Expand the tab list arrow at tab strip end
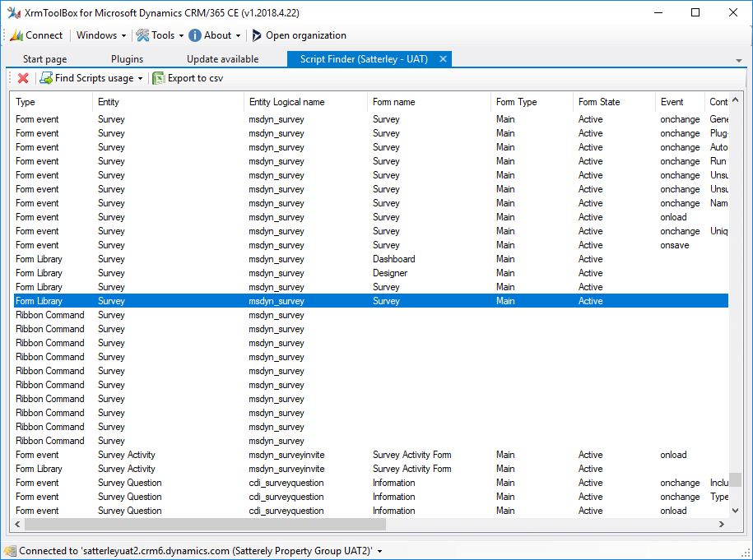 tap(738, 61)
